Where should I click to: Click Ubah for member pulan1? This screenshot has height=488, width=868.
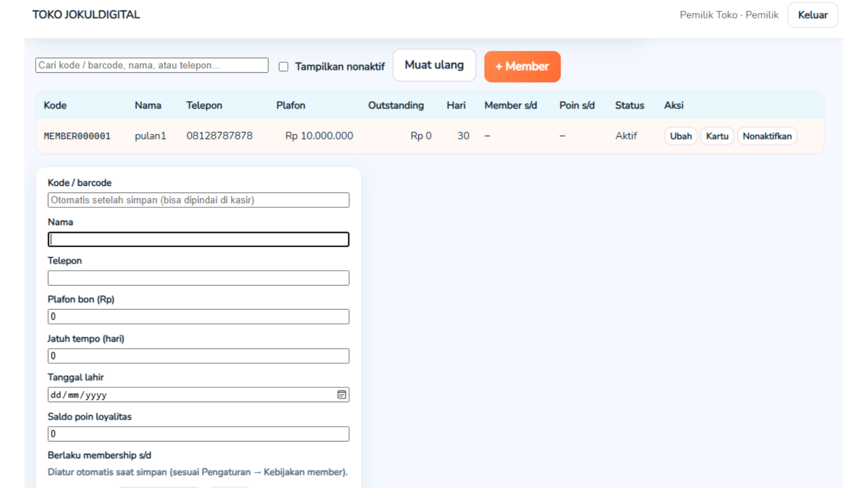coord(680,136)
